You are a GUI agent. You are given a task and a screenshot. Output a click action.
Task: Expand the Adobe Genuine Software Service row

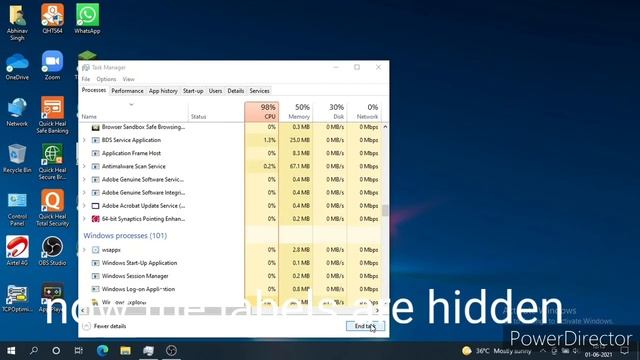tap(84, 179)
